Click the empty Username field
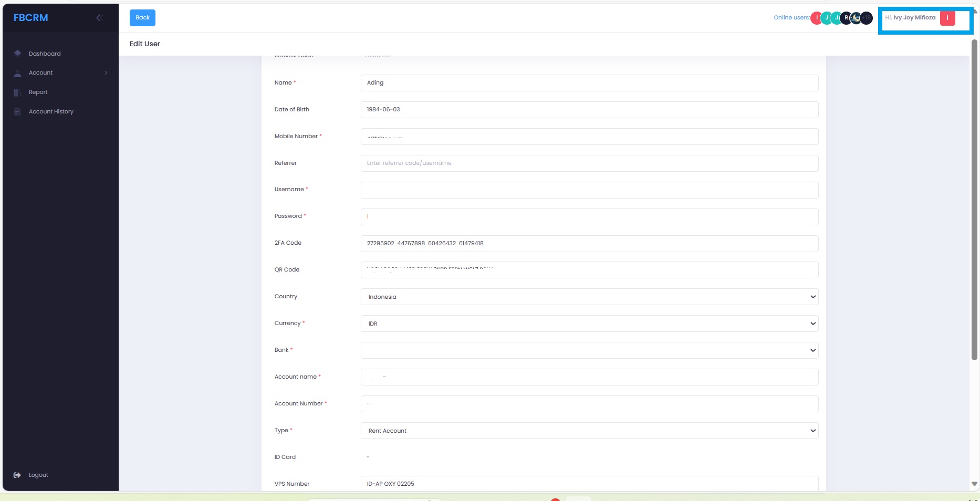 pos(589,190)
